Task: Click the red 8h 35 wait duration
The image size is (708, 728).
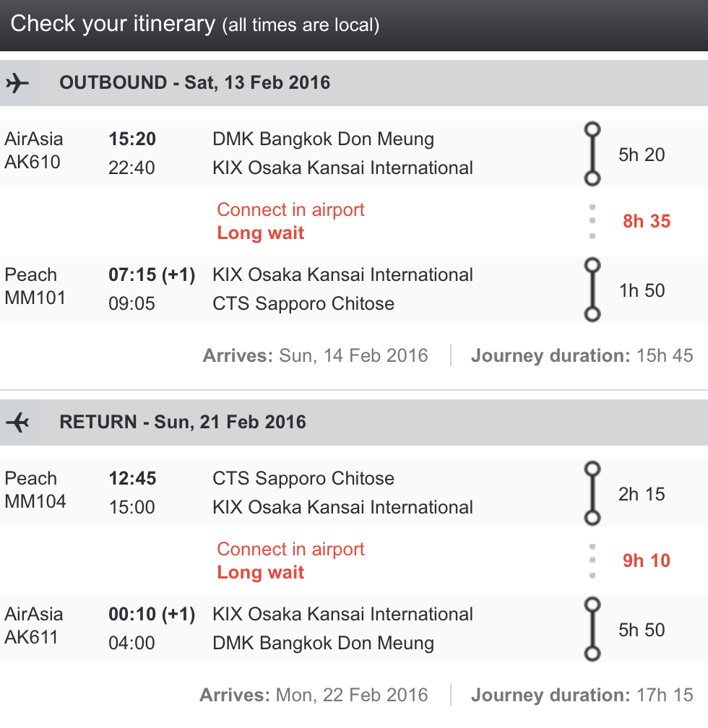Action: pyautogui.click(x=646, y=222)
